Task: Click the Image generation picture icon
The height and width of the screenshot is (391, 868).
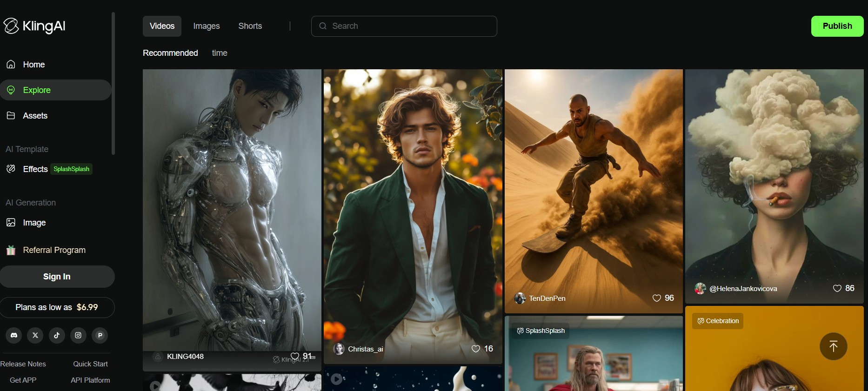Action: [x=11, y=223]
